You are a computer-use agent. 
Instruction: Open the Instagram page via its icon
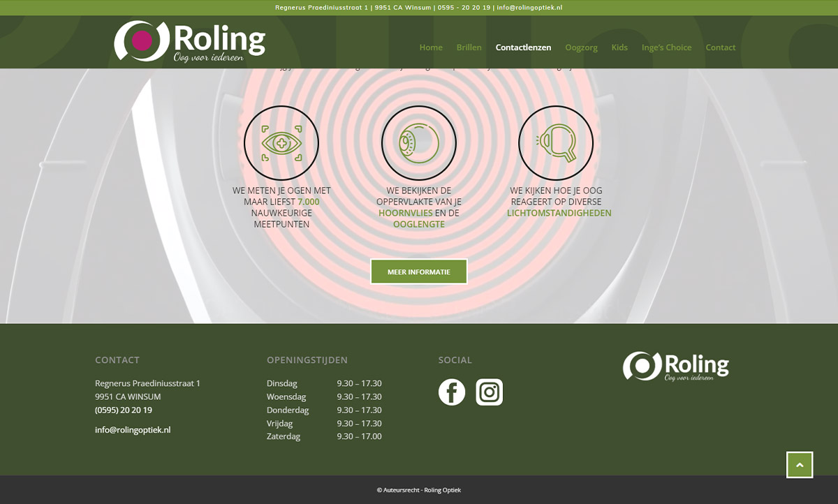point(489,392)
